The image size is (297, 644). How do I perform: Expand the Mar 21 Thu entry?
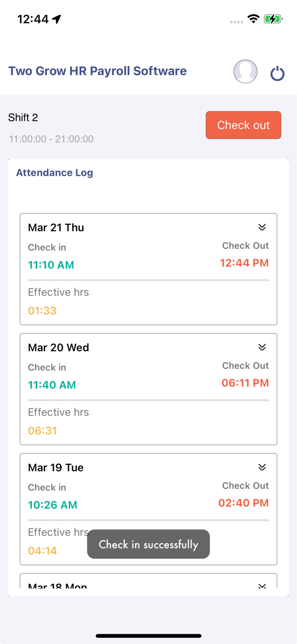tap(262, 227)
